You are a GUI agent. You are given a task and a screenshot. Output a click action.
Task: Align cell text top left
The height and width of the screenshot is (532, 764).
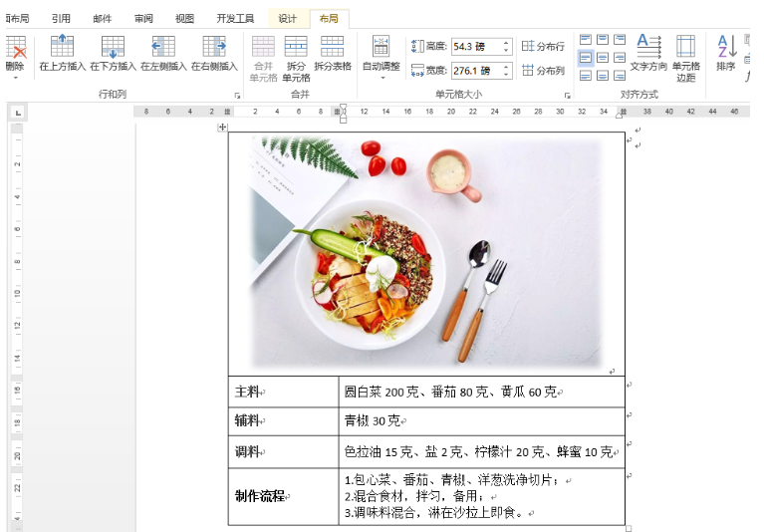(x=586, y=40)
